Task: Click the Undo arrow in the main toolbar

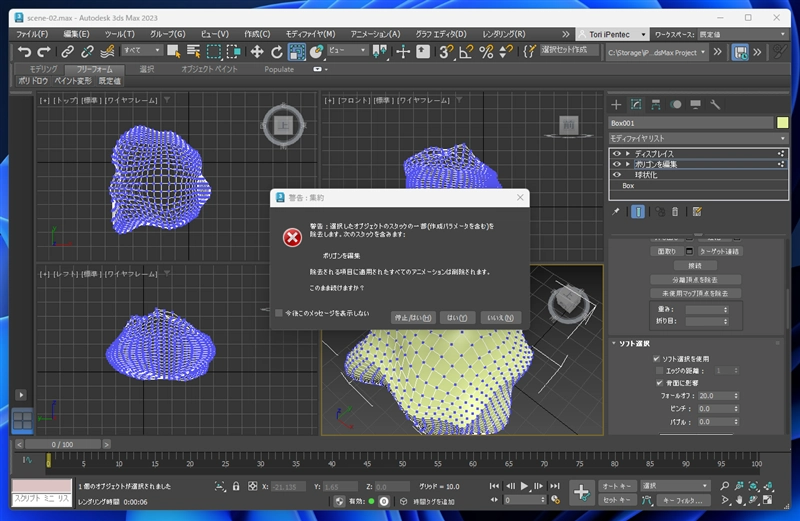Action: (x=24, y=52)
